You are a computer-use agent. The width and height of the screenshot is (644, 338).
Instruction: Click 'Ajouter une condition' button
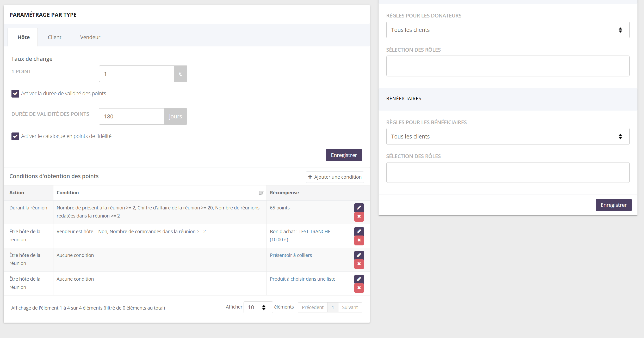(x=335, y=177)
